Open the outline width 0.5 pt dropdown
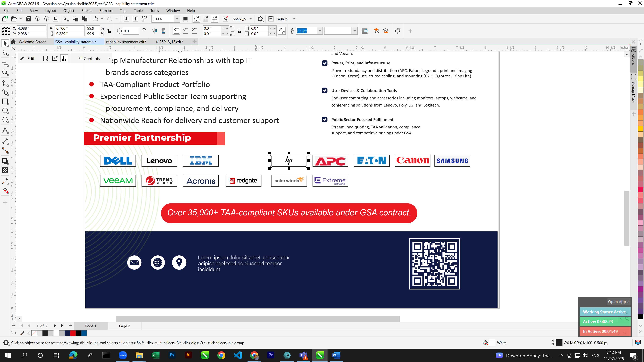Image resolution: width=644 pixels, height=362 pixels. coord(319,31)
